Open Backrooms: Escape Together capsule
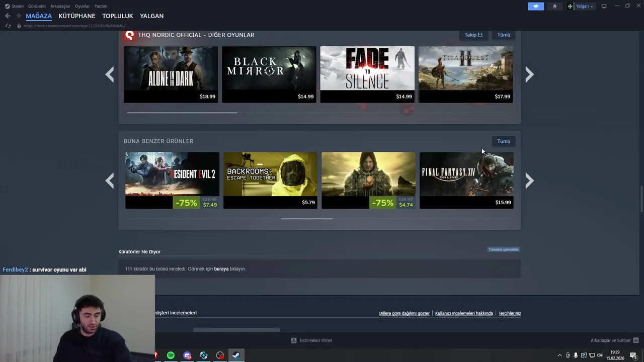This screenshot has width=644, height=362. click(270, 180)
